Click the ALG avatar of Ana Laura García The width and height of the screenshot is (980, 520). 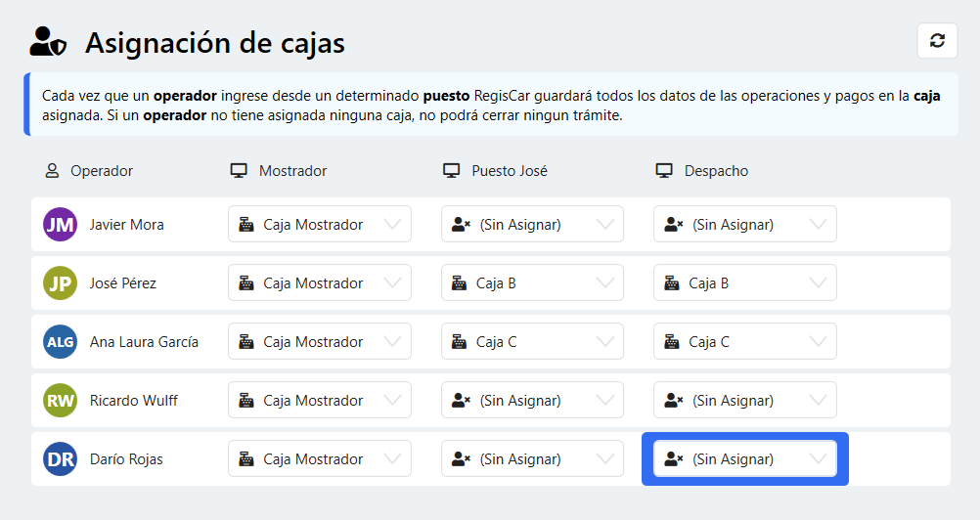60,342
